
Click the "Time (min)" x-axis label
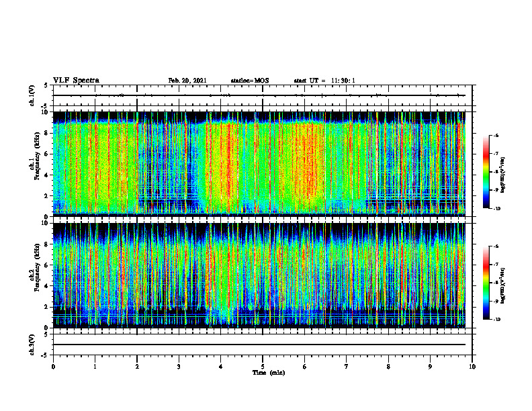[x=269, y=373]
